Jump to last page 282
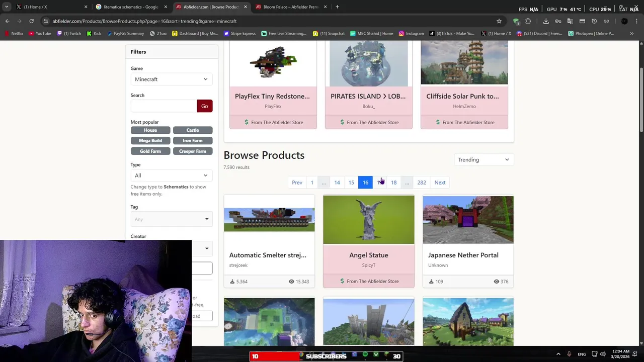The image size is (644, 362). [x=422, y=182]
